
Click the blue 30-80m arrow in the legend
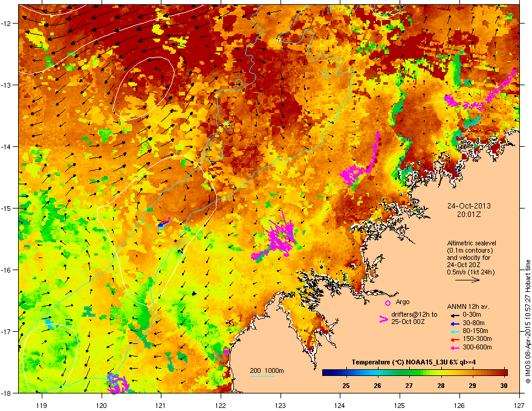click(455, 323)
